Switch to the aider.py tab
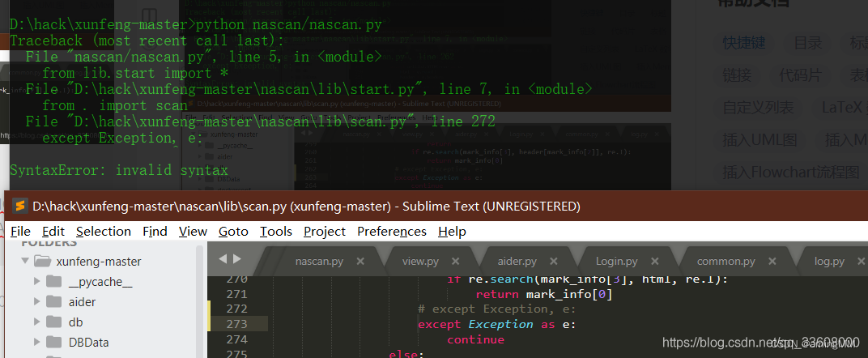The height and width of the screenshot is (358, 868). [x=517, y=261]
